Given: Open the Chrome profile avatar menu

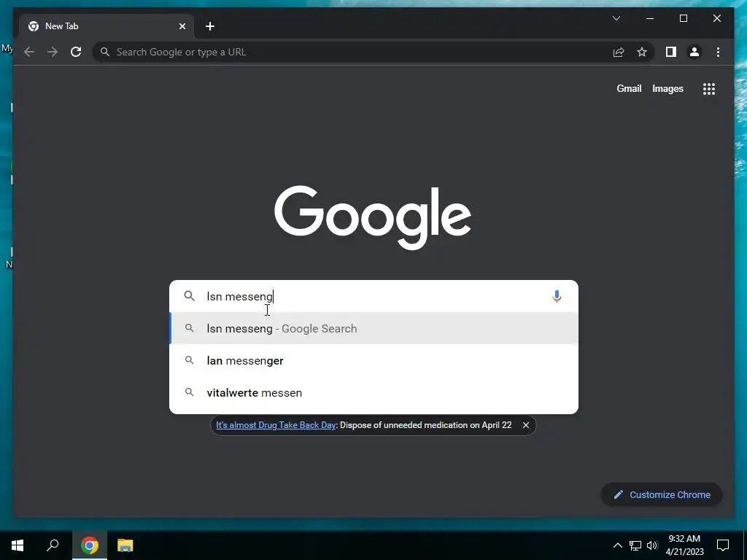Looking at the screenshot, I should (x=694, y=52).
